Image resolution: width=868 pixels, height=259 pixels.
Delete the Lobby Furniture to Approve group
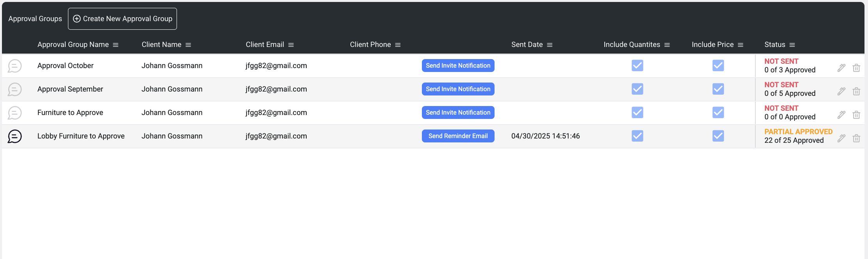click(856, 138)
